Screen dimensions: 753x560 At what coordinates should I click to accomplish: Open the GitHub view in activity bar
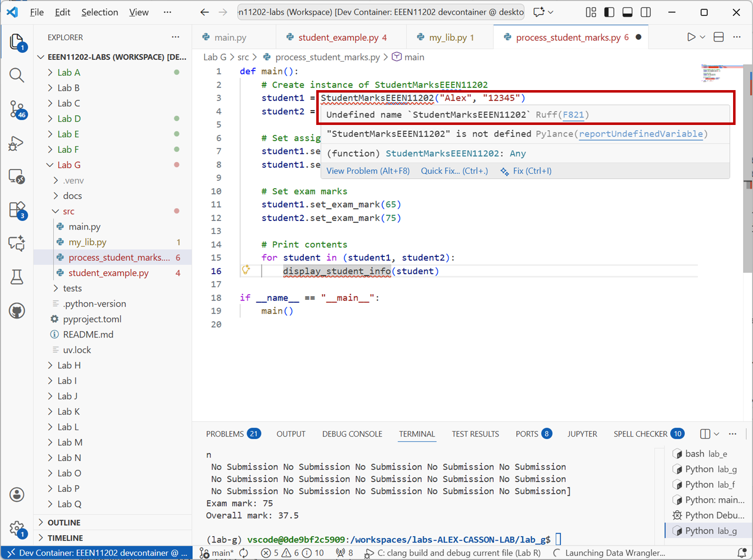(x=17, y=311)
